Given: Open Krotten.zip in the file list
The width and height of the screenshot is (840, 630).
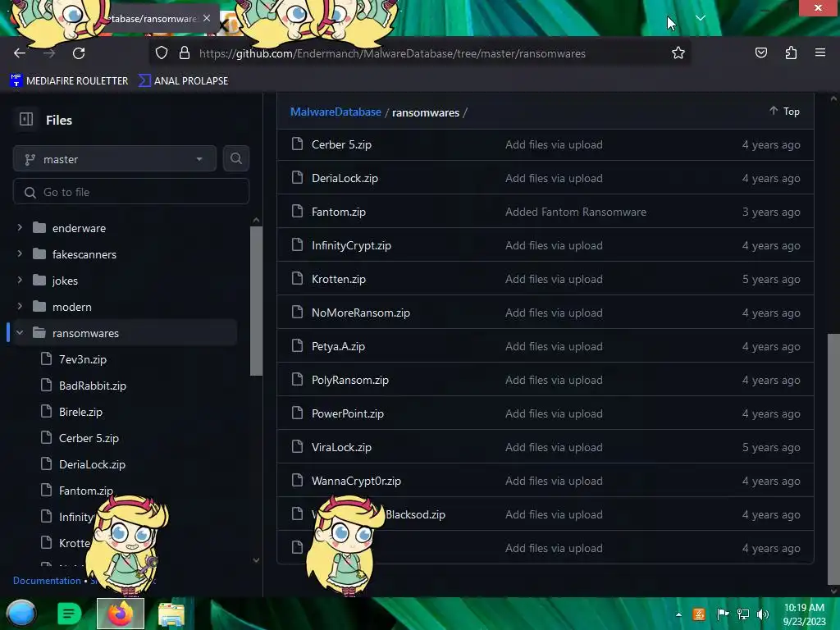Looking at the screenshot, I should coord(339,279).
